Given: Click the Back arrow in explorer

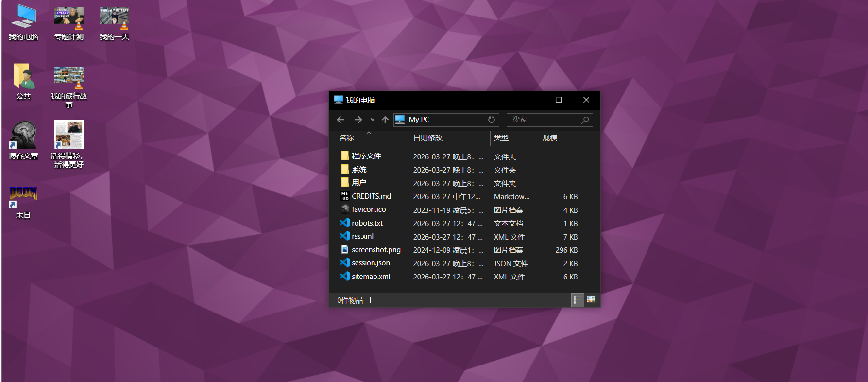Looking at the screenshot, I should (x=340, y=120).
